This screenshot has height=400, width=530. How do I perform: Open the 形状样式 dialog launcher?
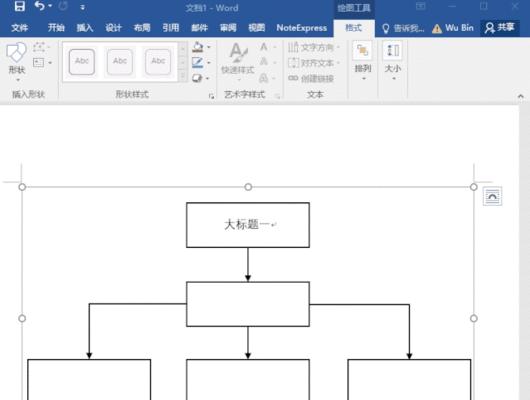pyautogui.click(x=211, y=96)
